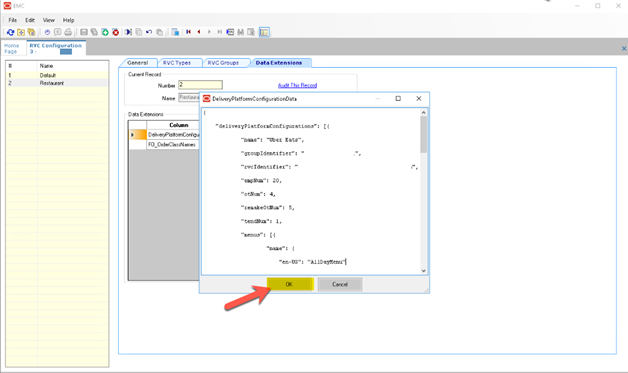
Task: Select the RVC Configuration tab
Action: click(55, 48)
